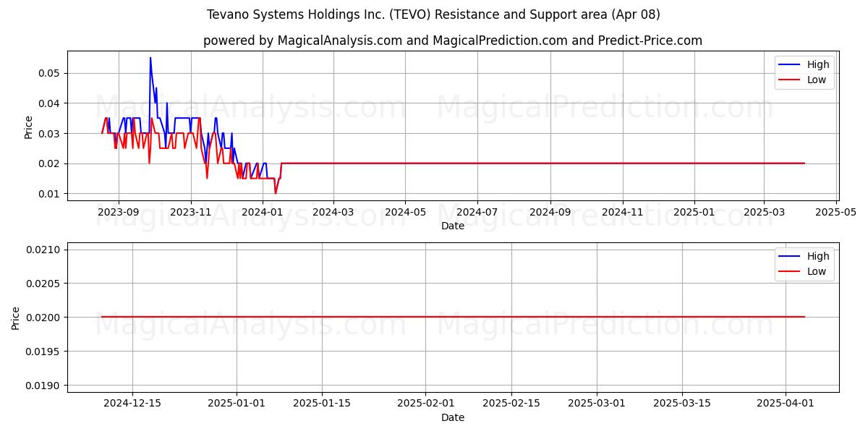Click the 2025-04-01 date tick label

(787, 404)
